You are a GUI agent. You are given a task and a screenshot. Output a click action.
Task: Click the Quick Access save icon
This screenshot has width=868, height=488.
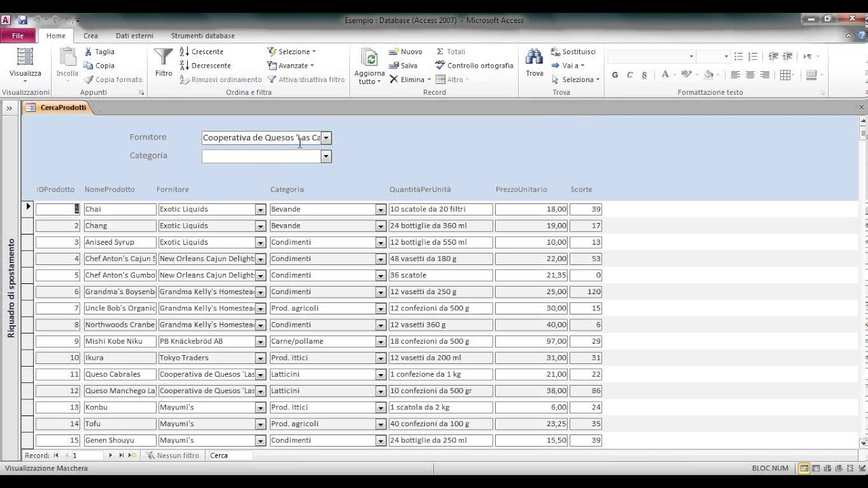click(22, 20)
